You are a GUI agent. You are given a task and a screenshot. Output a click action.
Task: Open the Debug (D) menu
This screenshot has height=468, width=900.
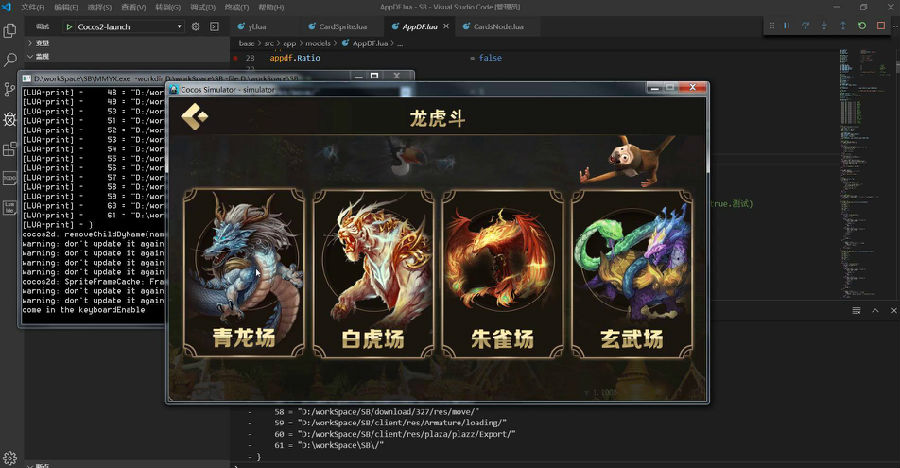203,7
